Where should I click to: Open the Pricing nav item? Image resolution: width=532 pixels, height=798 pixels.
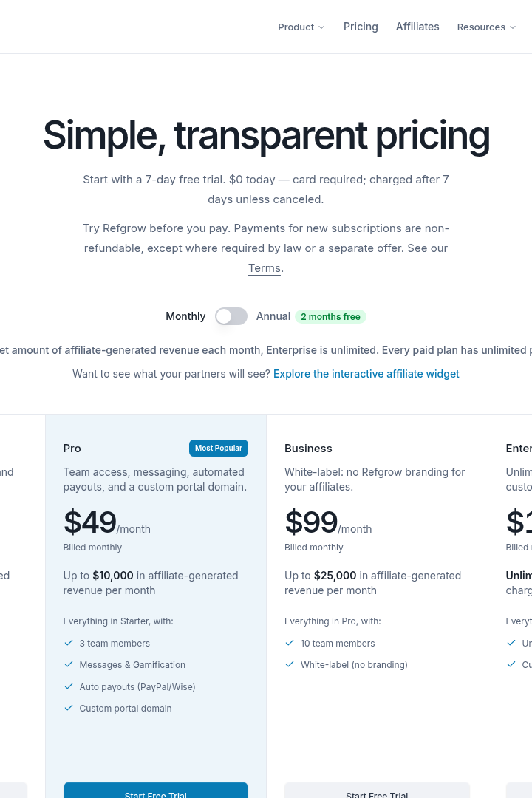coord(361,27)
